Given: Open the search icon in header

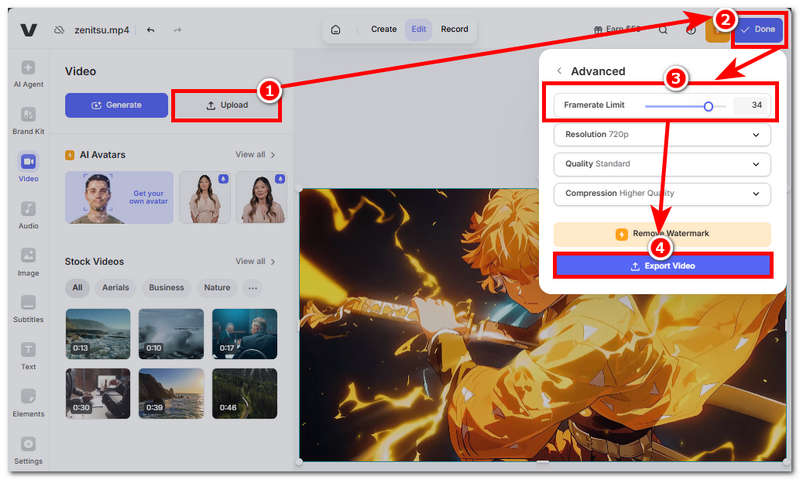Looking at the screenshot, I should (x=663, y=30).
